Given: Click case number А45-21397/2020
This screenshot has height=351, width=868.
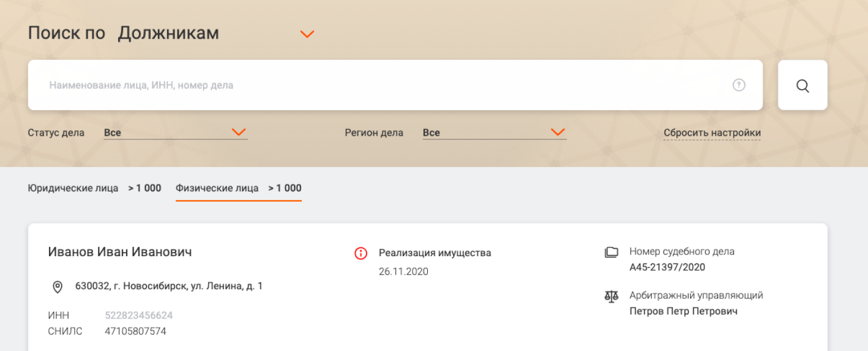Looking at the screenshot, I should (667, 267).
